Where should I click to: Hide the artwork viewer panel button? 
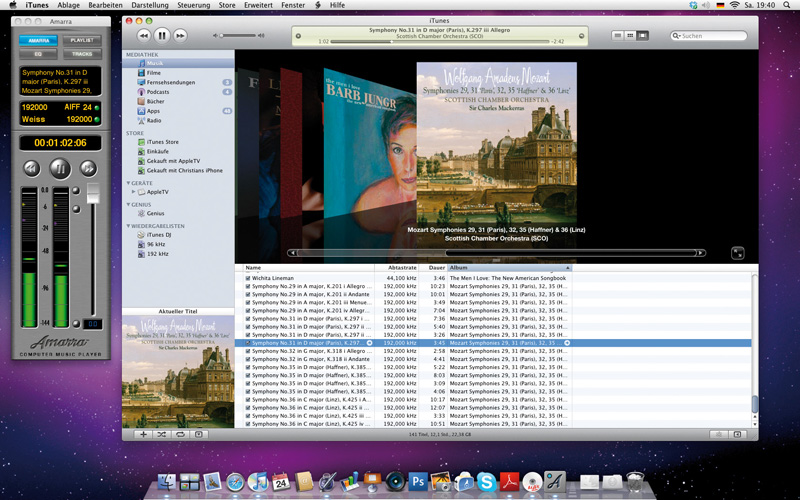(199, 434)
